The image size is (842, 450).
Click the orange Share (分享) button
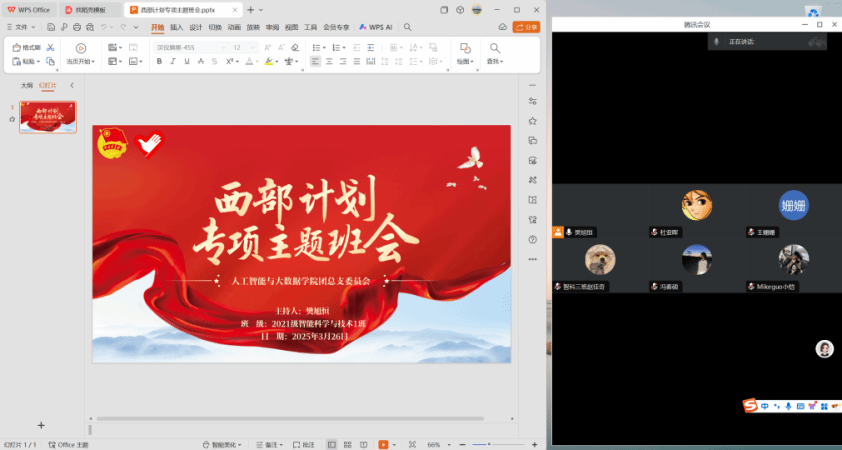tap(526, 27)
